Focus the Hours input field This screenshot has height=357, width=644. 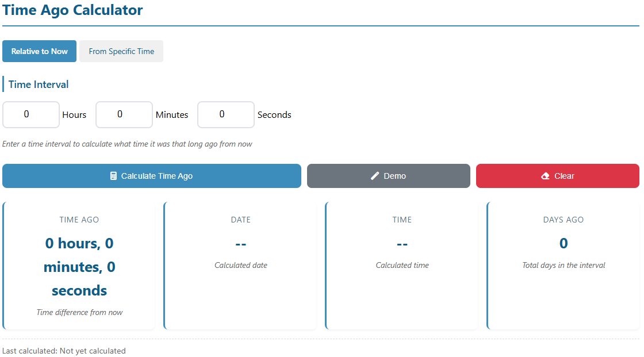click(31, 114)
